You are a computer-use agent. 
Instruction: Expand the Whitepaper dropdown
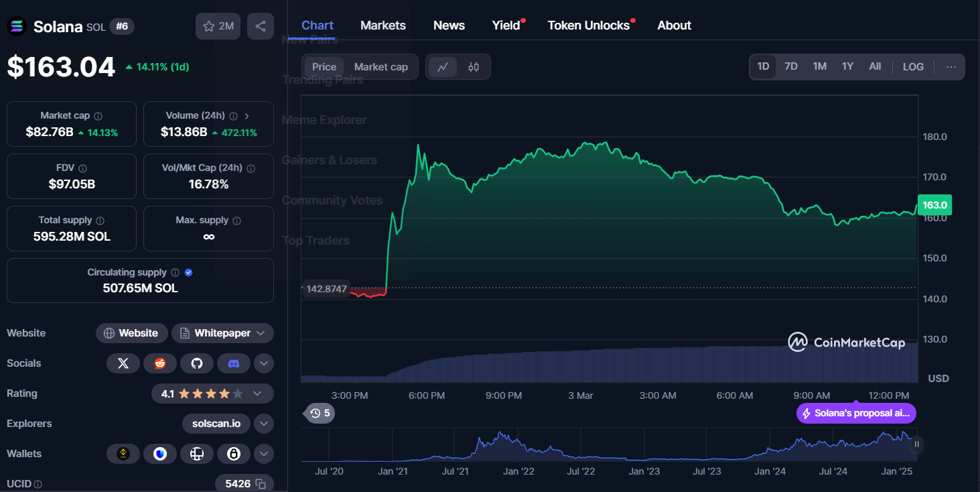tap(222, 333)
